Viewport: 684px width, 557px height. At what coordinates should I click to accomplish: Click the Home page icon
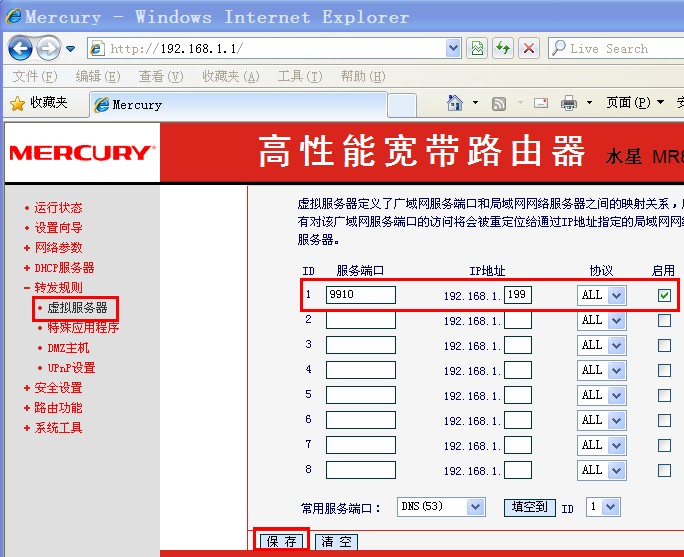tap(455, 103)
